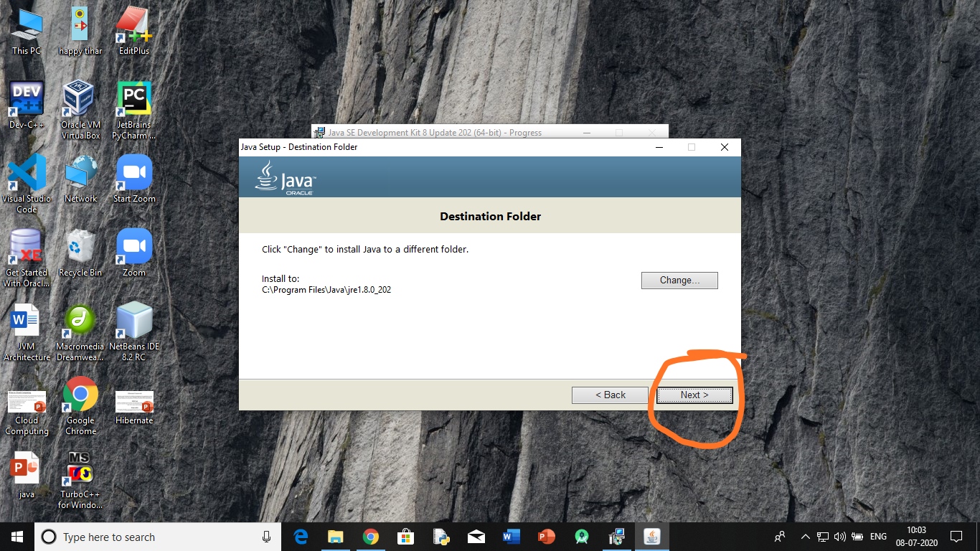Open Mail from the taskbar
The width and height of the screenshot is (980, 551).
(x=476, y=537)
